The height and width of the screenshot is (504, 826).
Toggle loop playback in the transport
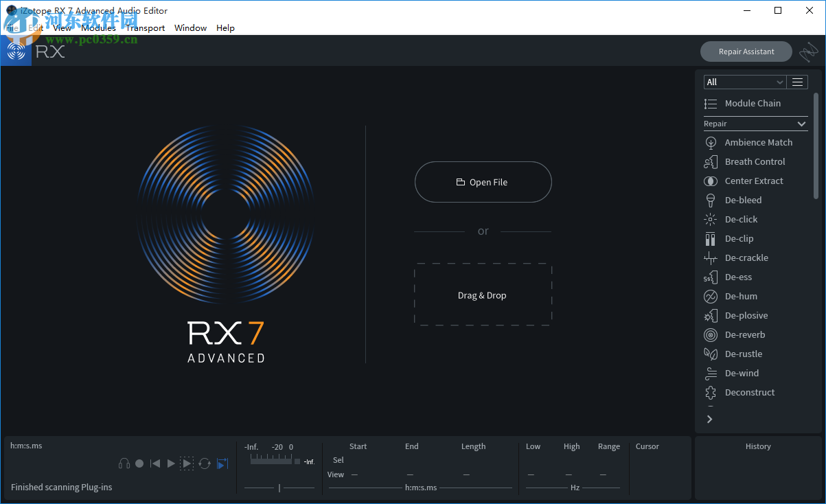point(205,463)
